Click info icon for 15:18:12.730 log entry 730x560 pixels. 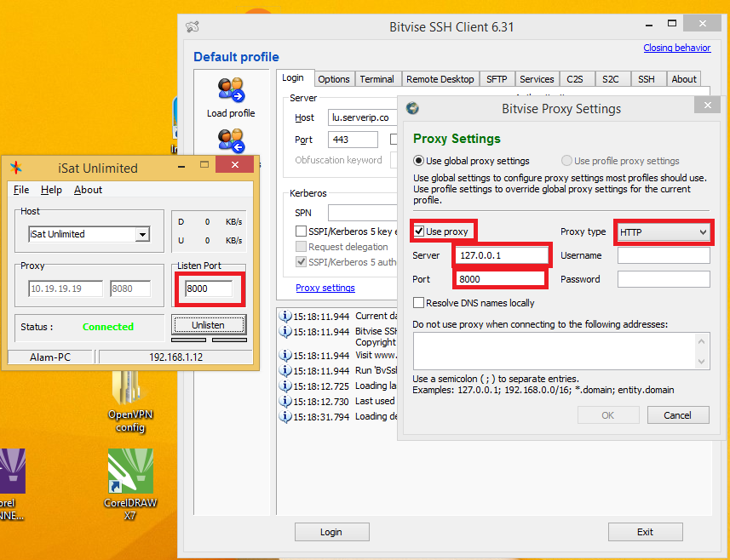point(285,402)
